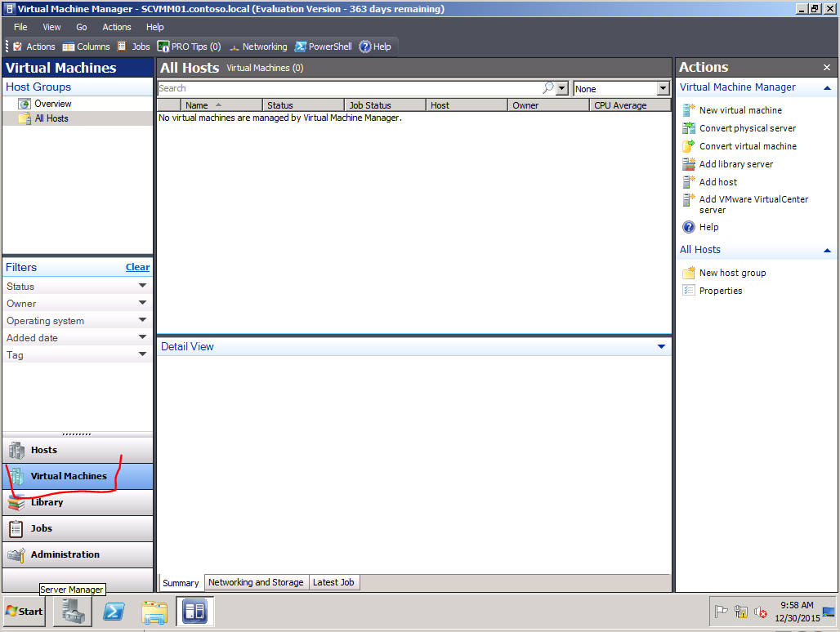Image resolution: width=840 pixels, height=632 pixels.
Task: Click the volume icon in system tray
Action: (761, 612)
